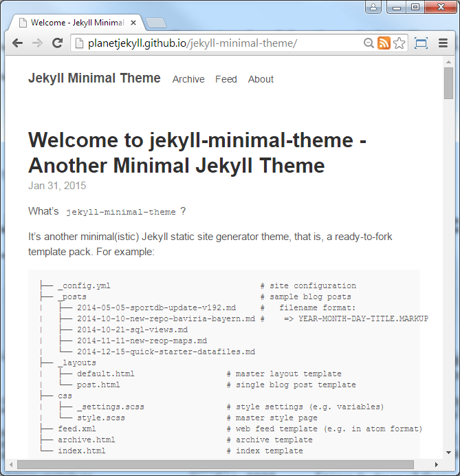The width and height of the screenshot is (460, 476).
Task: Click the inline code "jekyll-minimal-theme"
Action: click(x=121, y=212)
